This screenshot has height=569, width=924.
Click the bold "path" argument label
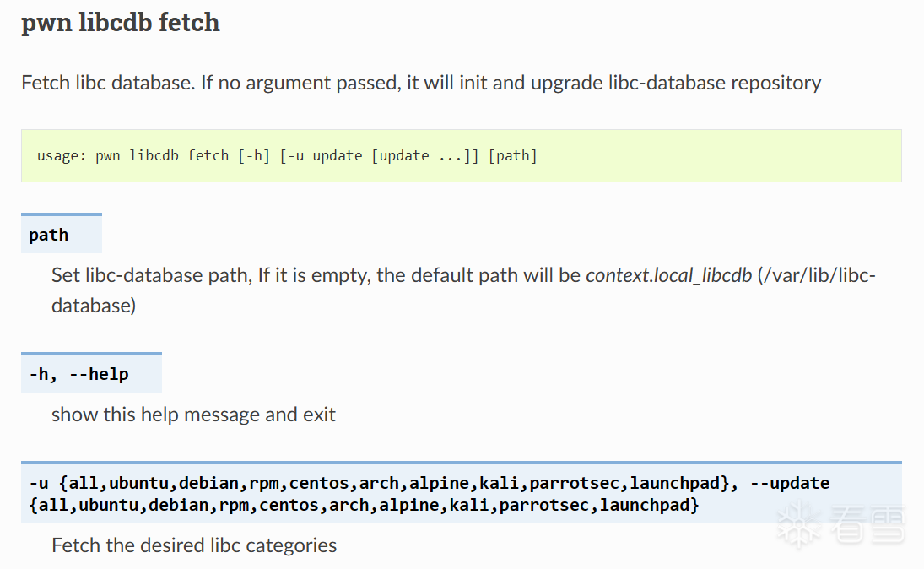pos(48,236)
